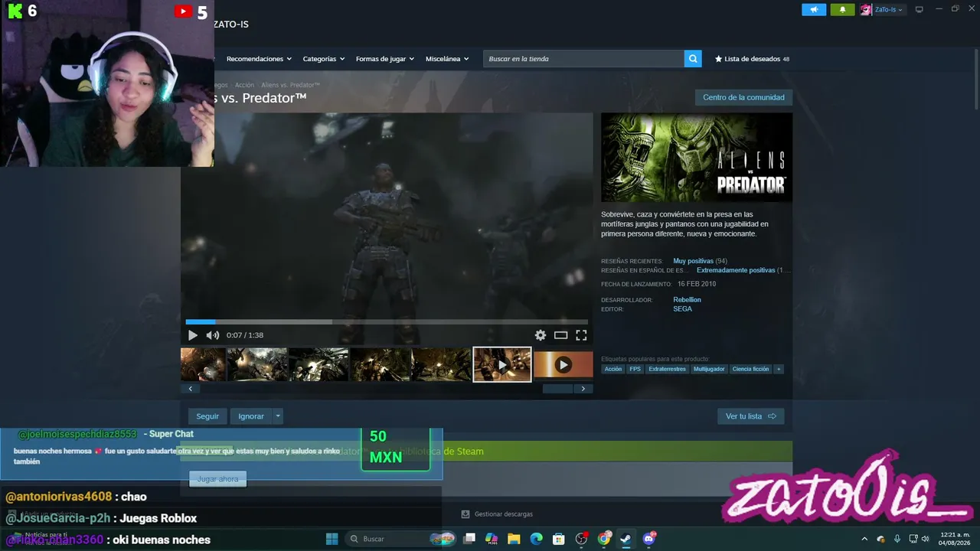Switch Steam to Big Picture mode

[920, 9]
